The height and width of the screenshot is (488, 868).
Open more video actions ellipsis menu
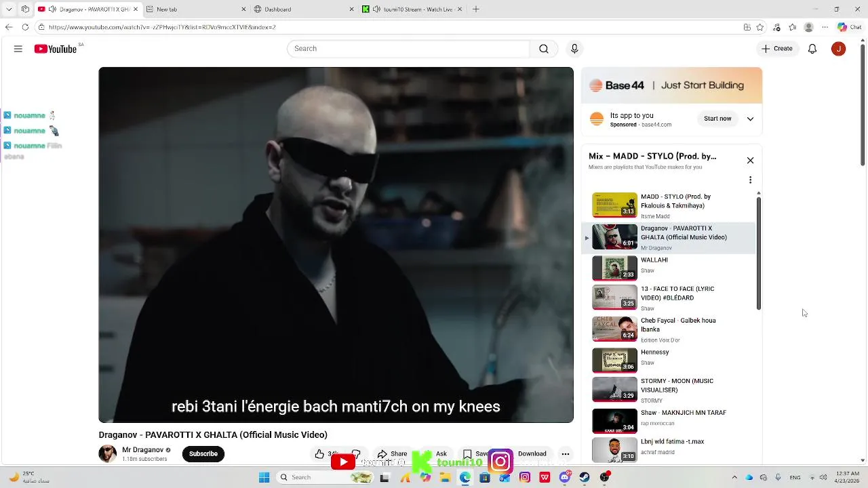pyautogui.click(x=565, y=454)
